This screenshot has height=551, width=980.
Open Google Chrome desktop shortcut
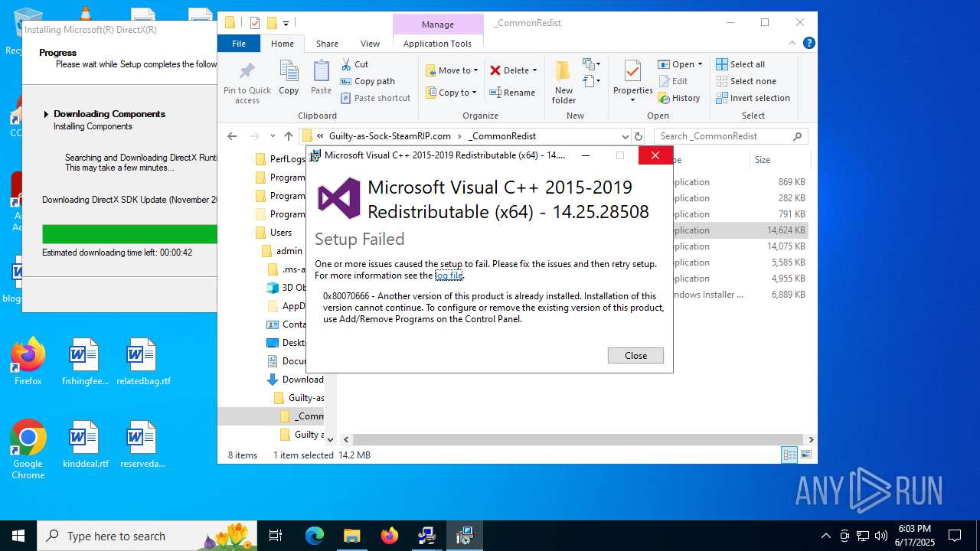pyautogui.click(x=28, y=449)
